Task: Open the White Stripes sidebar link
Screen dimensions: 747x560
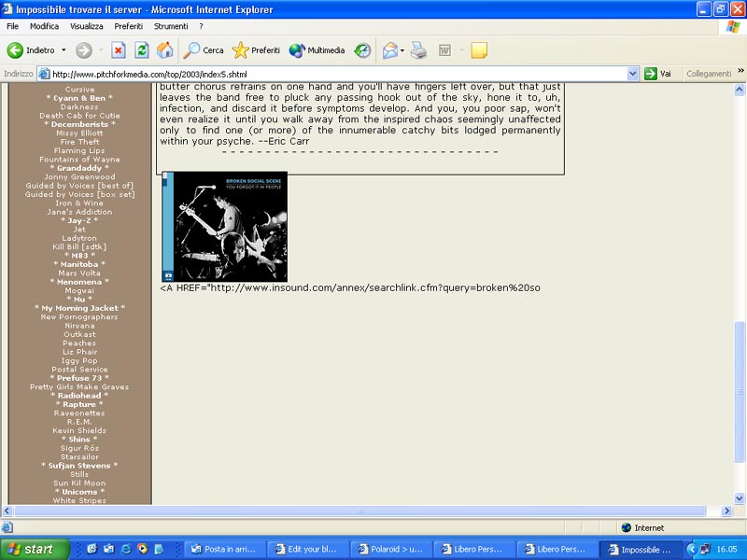Action: tap(79, 500)
